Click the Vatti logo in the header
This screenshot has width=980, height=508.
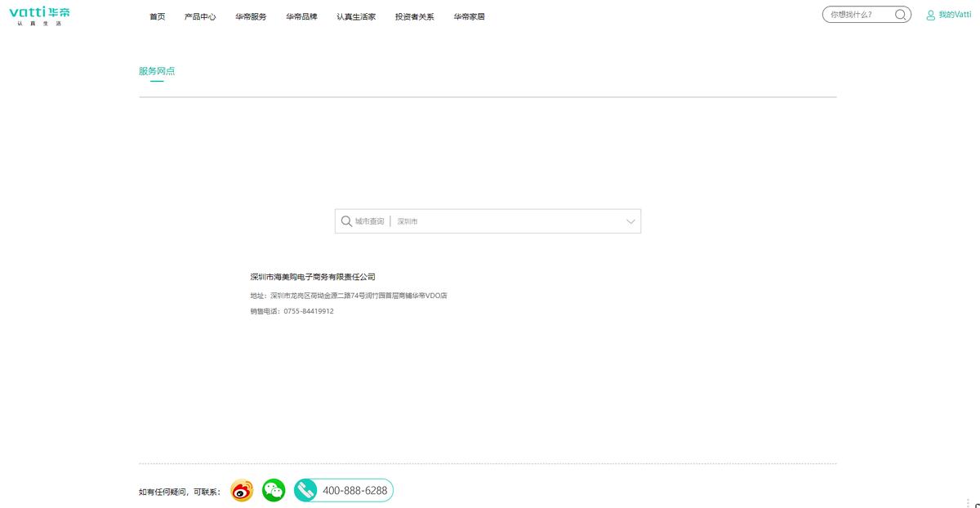click(39, 16)
